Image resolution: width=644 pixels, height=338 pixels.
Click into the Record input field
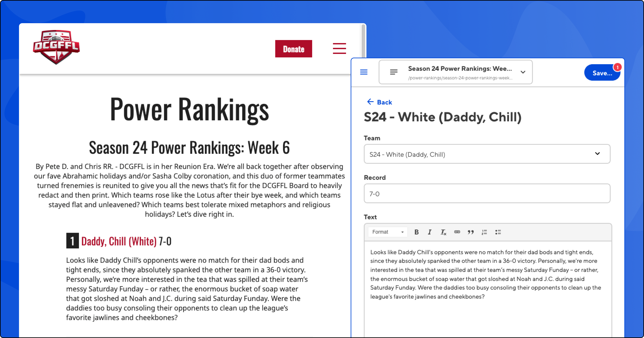click(487, 193)
